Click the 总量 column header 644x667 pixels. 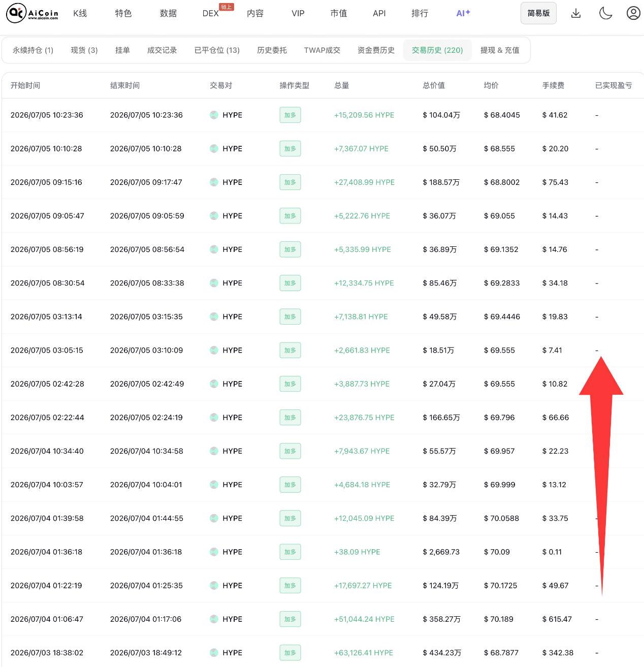click(x=342, y=85)
